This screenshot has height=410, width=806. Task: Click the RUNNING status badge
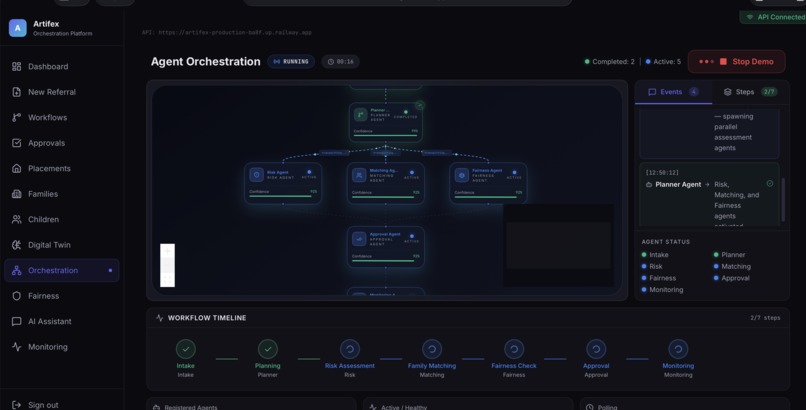pyautogui.click(x=291, y=62)
